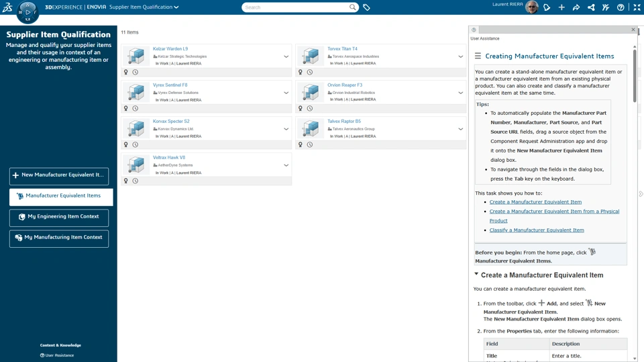Open the Help question mark icon
Viewport: 644px width, 362px height.
[621, 7]
